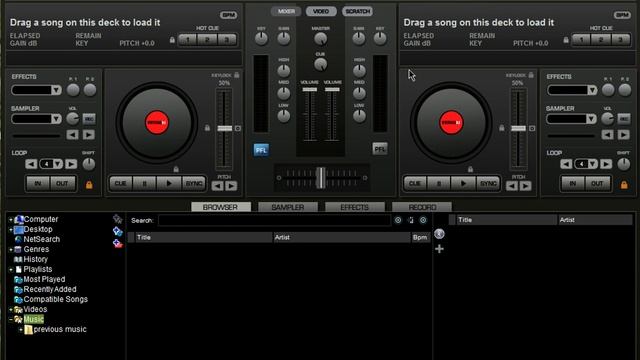640x360 pixels.
Task: Toggle left deck keylock padlock
Action: click(x=237, y=75)
